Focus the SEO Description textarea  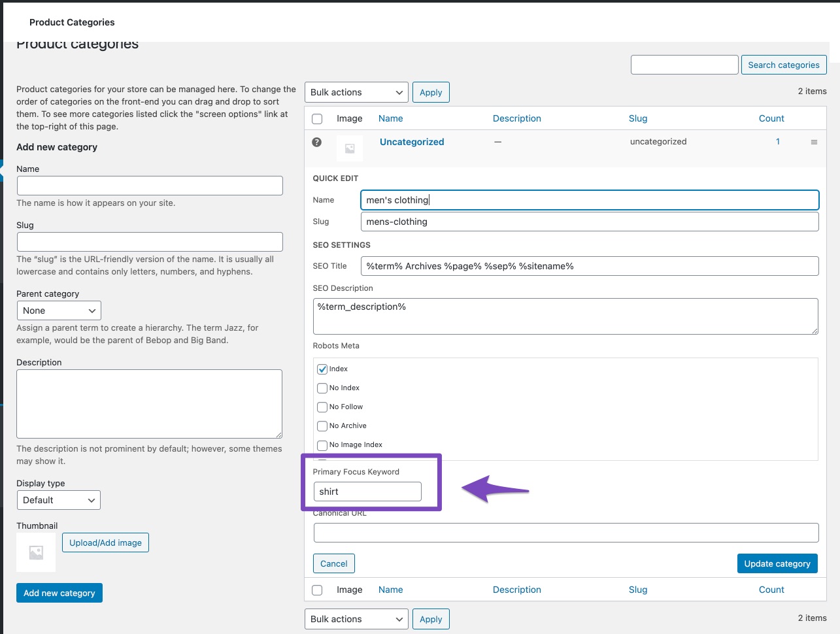[x=566, y=316]
